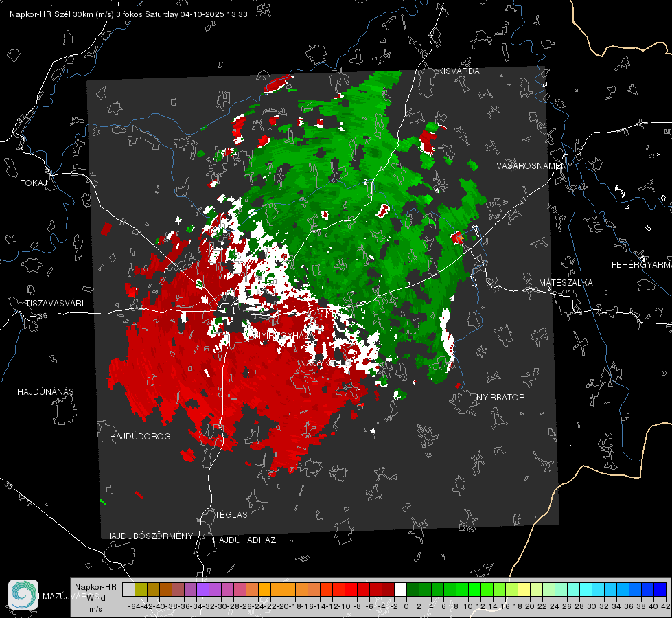Click the Napkor-HR Wind m/s legend title

coord(95,598)
